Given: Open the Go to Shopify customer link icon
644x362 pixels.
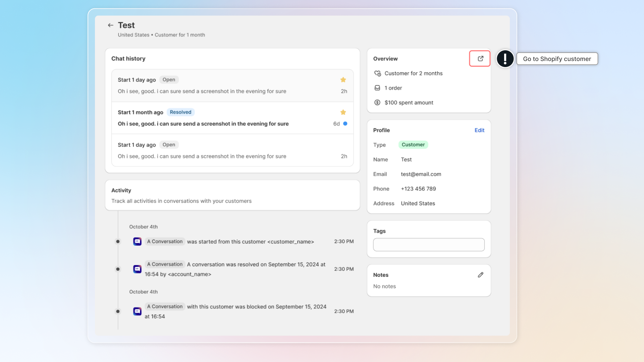Looking at the screenshot, I should [480, 59].
